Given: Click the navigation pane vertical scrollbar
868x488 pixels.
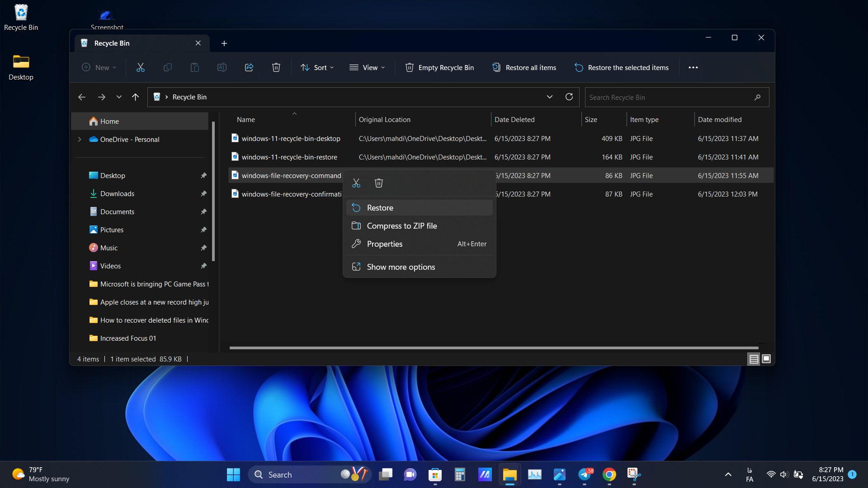Looking at the screenshot, I should click(x=213, y=191).
